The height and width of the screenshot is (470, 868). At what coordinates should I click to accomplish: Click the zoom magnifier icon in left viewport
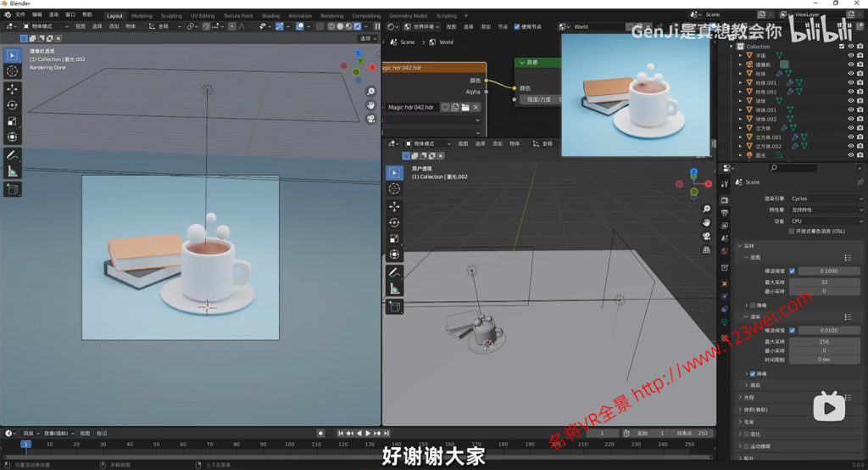[x=370, y=91]
